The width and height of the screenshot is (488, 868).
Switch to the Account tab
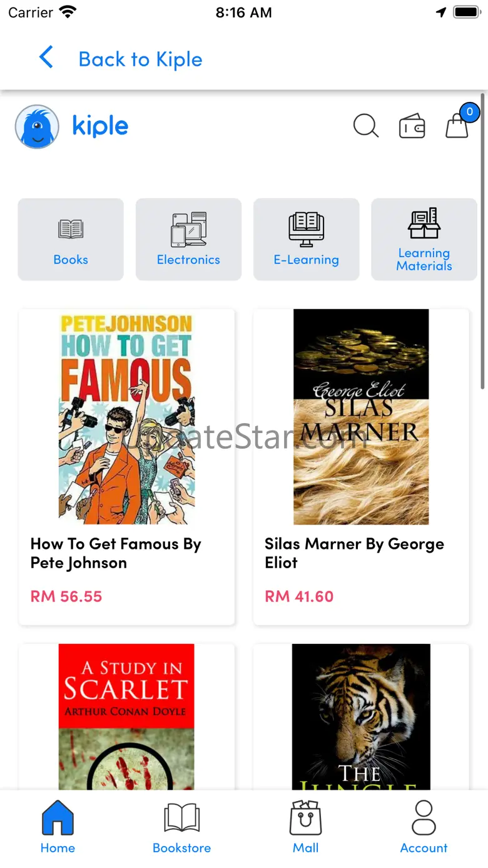424,827
